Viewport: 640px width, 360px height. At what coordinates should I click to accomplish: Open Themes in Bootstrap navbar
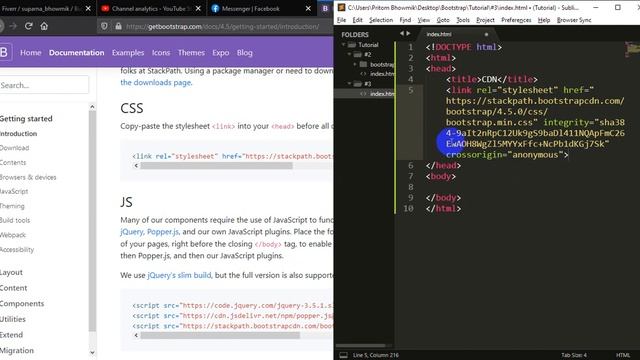click(x=191, y=53)
